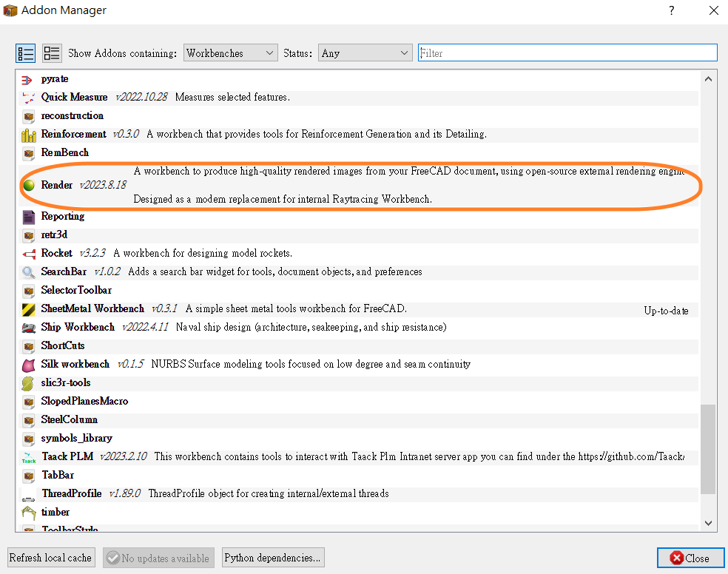Select the ShortCuts addon name
Screen dimensions: 728x574
63,345
